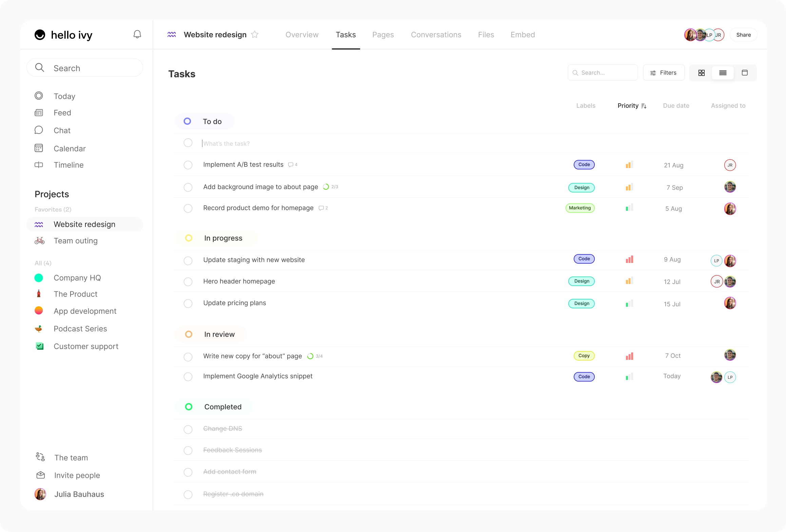Image resolution: width=786 pixels, height=532 pixels.
Task: Switch to calendar view icon
Action: (x=745, y=73)
